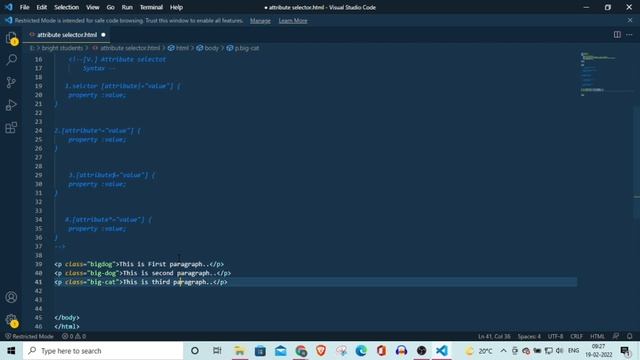Screen dimensions: 640x360
Task: Open Google Chrome from the taskbar
Action: tap(301, 351)
